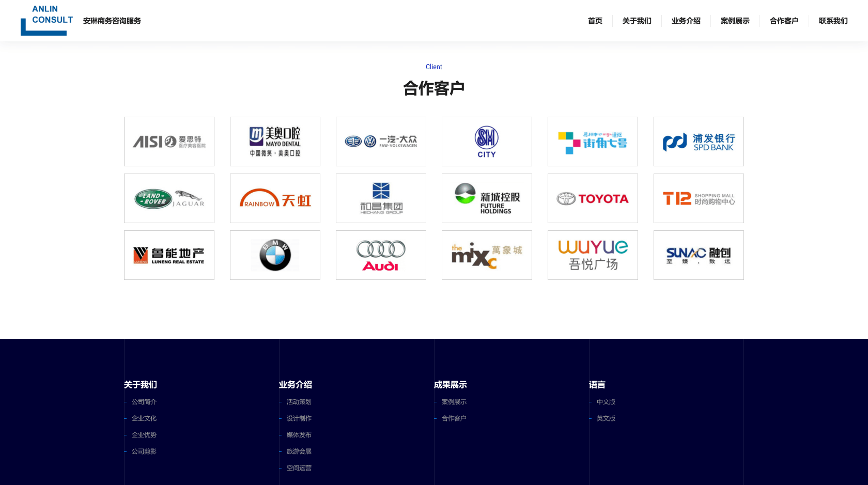Click the Wuyue 吾悦广场 logo
The height and width of the screenshot is (485, 868).
[x=593, y=255]
